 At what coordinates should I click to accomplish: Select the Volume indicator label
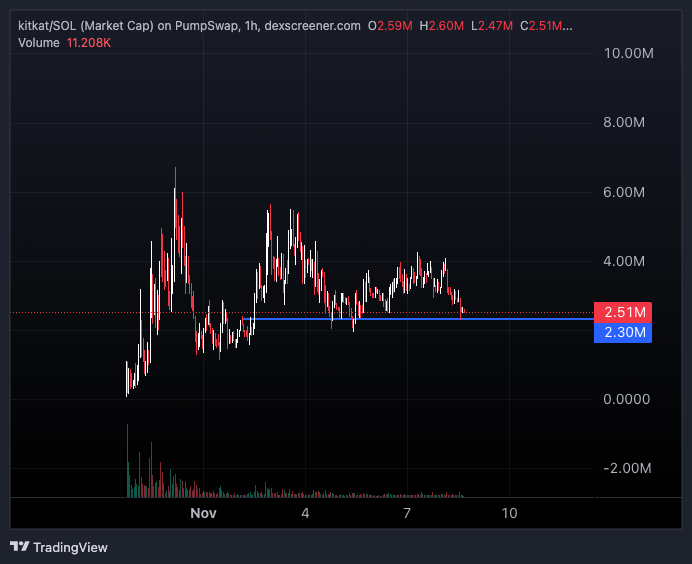[x=39, y=43]
